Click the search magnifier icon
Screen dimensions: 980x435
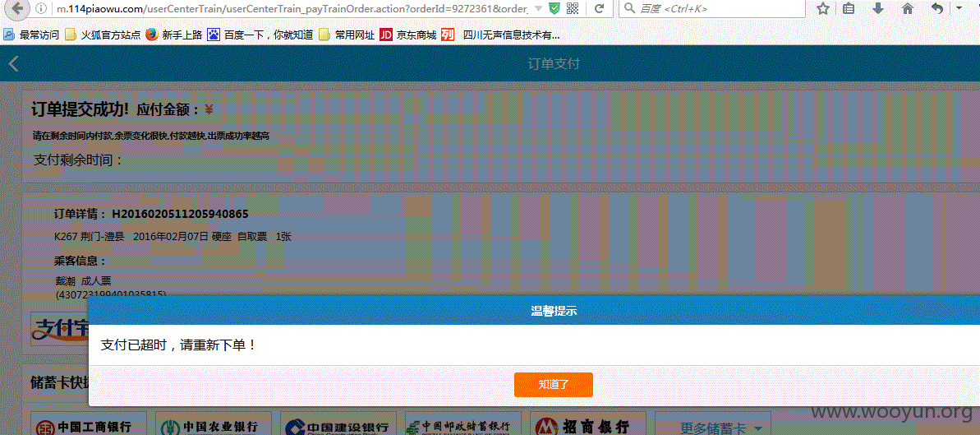(x=628, y=9)
